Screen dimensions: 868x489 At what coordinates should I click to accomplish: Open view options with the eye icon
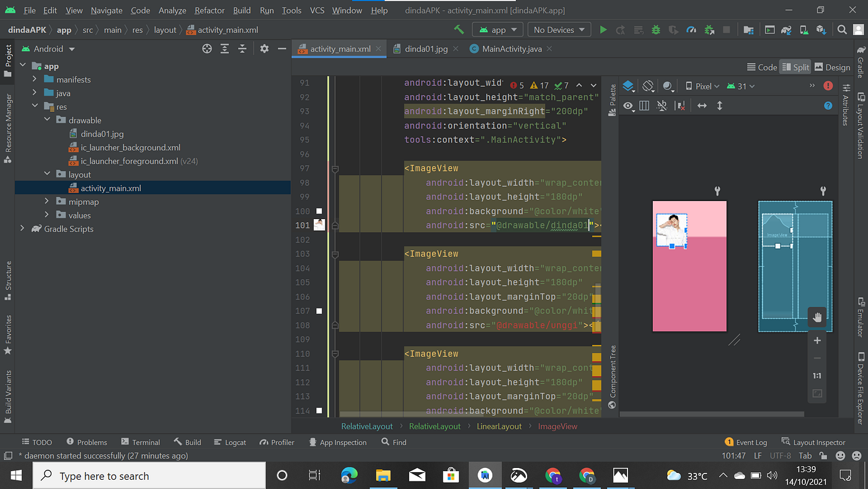pyautogui.click(x=626, y=105)
